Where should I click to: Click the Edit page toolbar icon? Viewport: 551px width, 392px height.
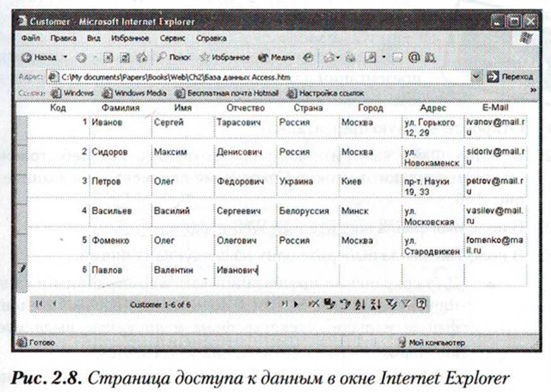(370, 57)
